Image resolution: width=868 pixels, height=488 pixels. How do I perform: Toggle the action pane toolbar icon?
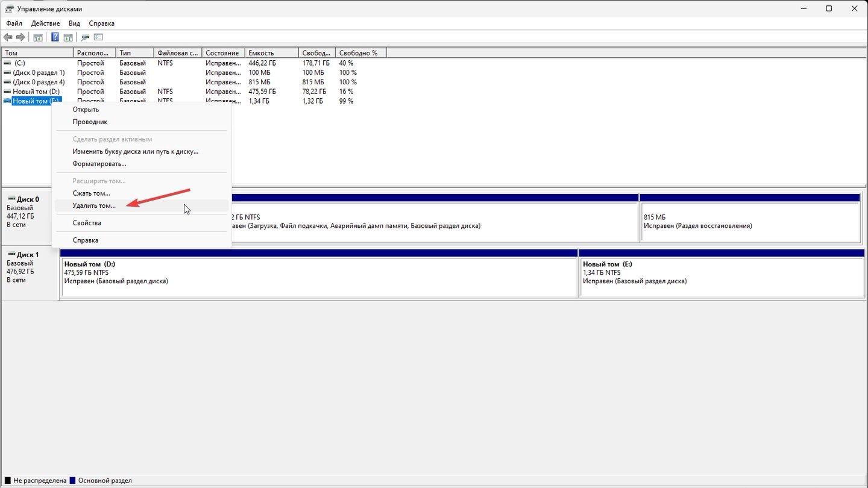tap(68, 37)
